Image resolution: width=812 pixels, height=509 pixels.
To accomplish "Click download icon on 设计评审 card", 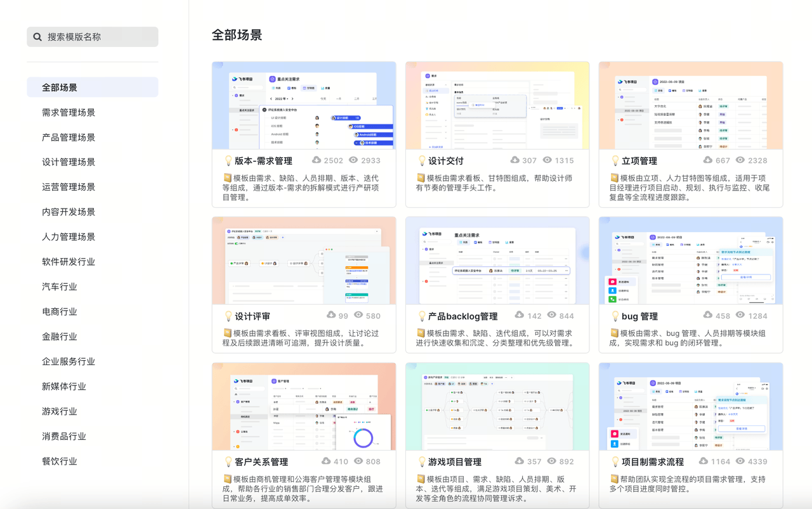I will [x=331, y=315].
